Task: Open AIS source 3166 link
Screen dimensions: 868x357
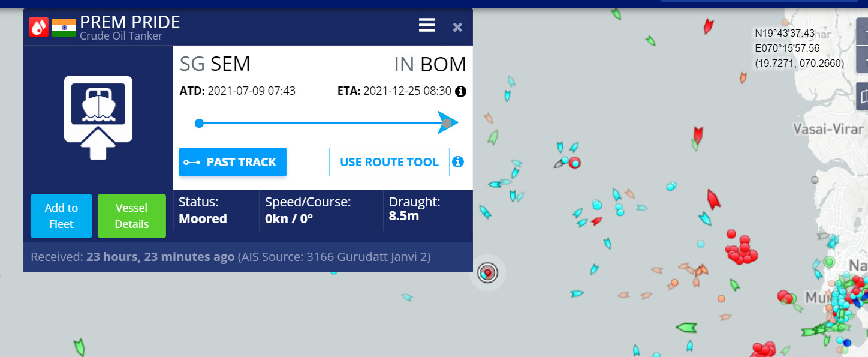Action: (x=320, y=257)
